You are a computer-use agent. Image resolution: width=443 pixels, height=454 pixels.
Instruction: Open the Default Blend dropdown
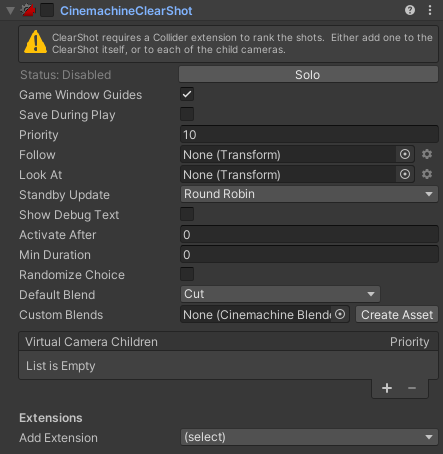click(280, 294)
